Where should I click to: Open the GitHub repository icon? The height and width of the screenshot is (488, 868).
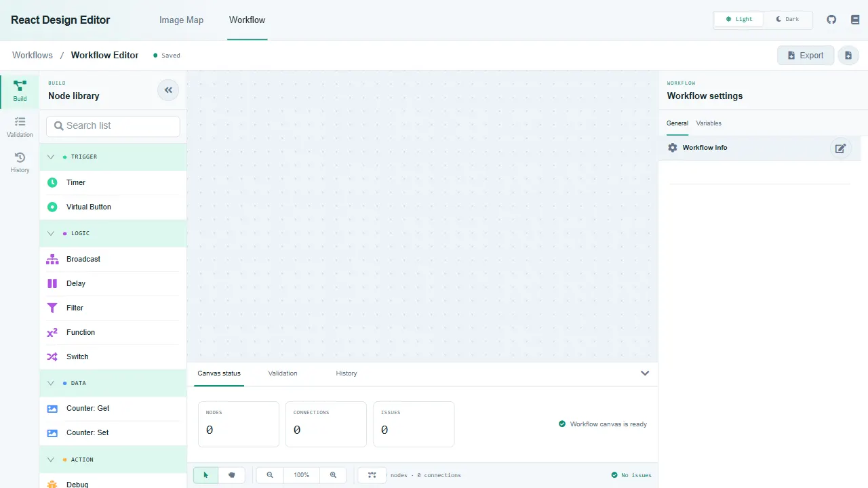(x=831, y=20)
